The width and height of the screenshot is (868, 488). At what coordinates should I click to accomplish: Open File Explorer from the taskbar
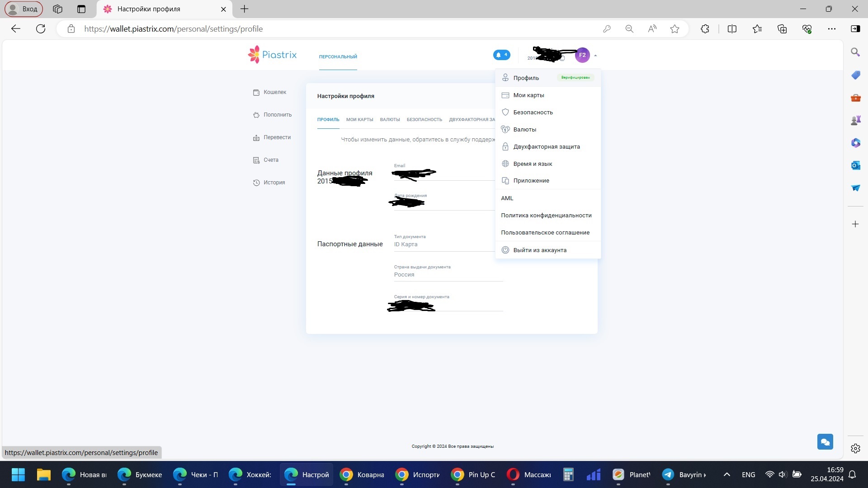coord(43,474)
